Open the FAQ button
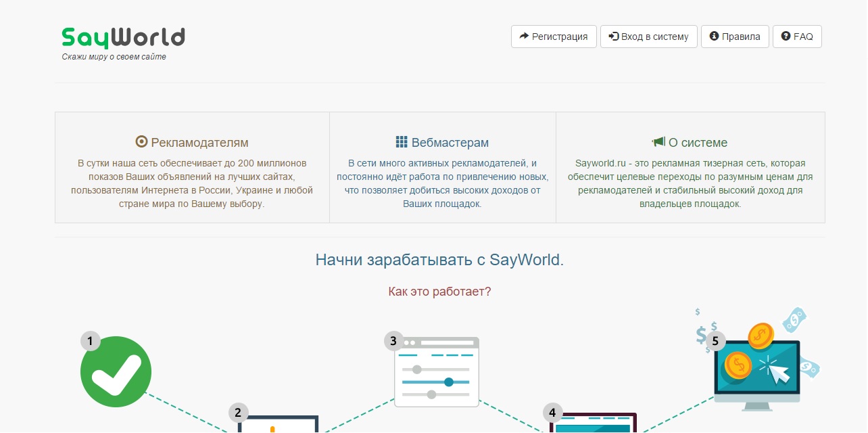This screenshot has width=868, height=433. click(x=797, y=37)
